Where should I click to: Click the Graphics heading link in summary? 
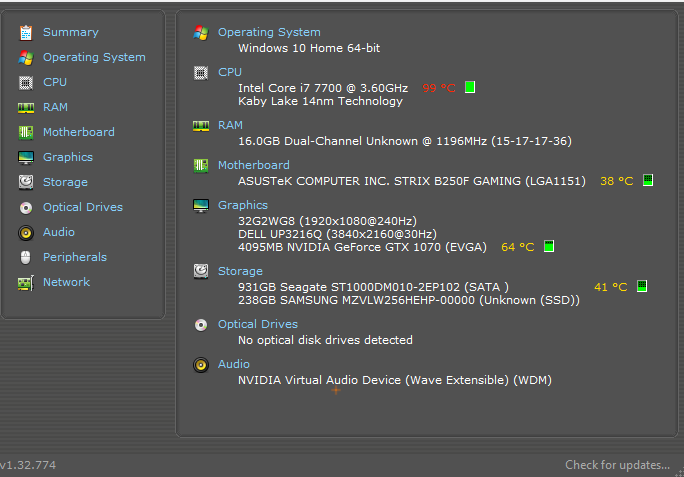(243, 205)
